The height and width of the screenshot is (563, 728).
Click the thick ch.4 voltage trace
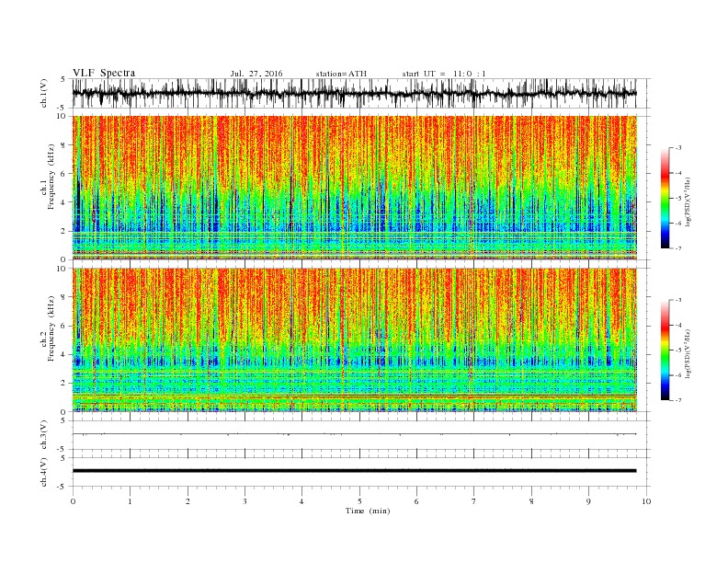(x=354, y=471)
